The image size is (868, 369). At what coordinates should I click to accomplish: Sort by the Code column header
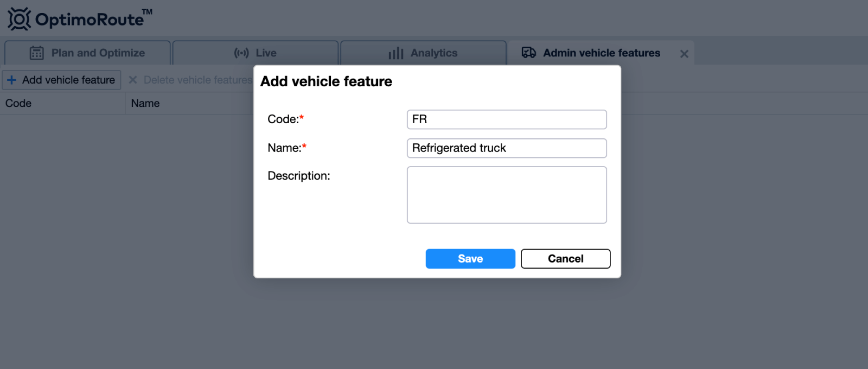click(x=63, y=103)
